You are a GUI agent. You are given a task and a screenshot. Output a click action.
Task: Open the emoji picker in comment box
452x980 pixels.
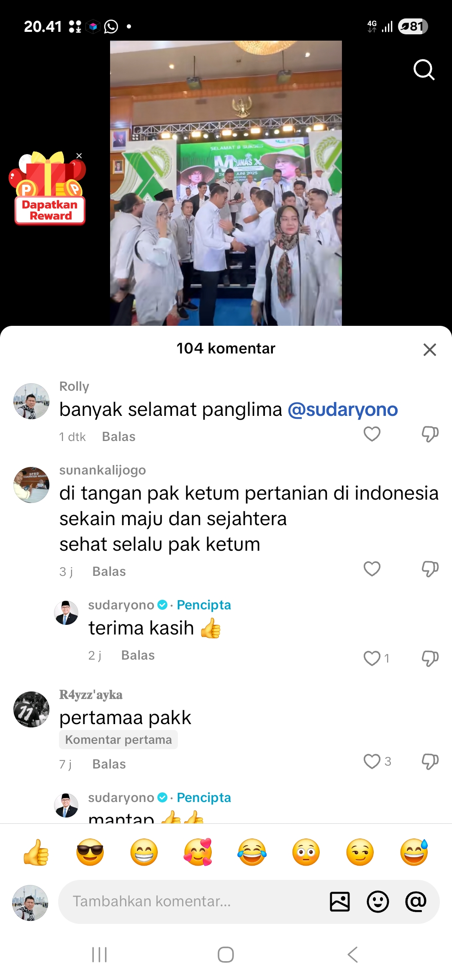coord(378,901)
